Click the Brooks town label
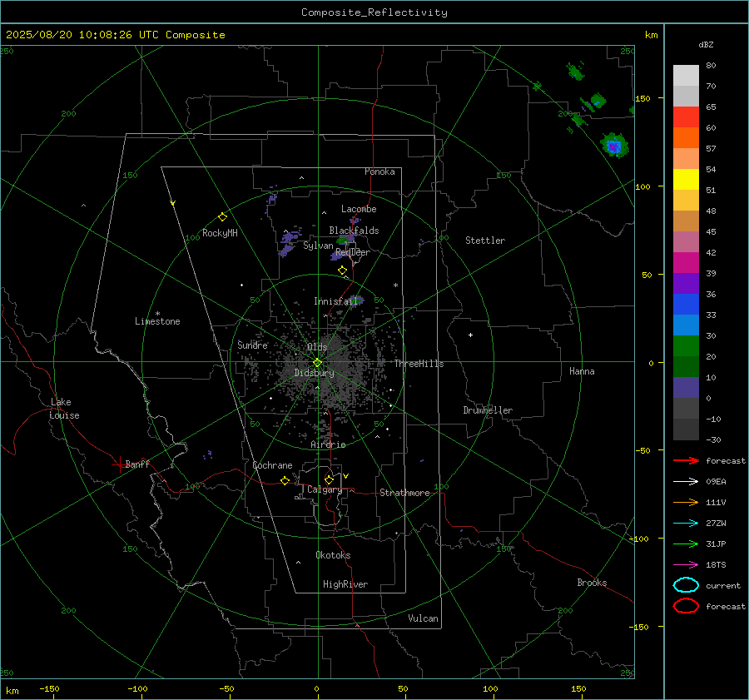Image resolution: width=749 pixels, height=700 pixels. (592, 583)
